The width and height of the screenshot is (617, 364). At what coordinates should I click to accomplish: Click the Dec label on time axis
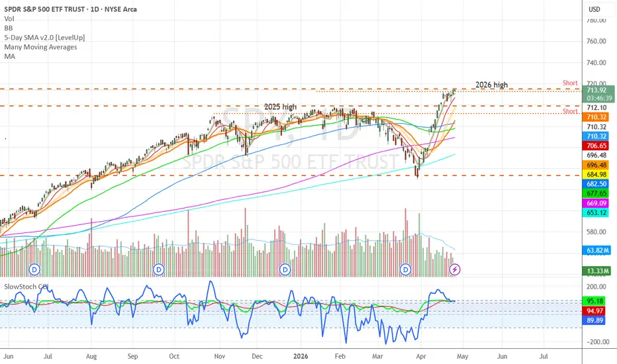(257, 356)
